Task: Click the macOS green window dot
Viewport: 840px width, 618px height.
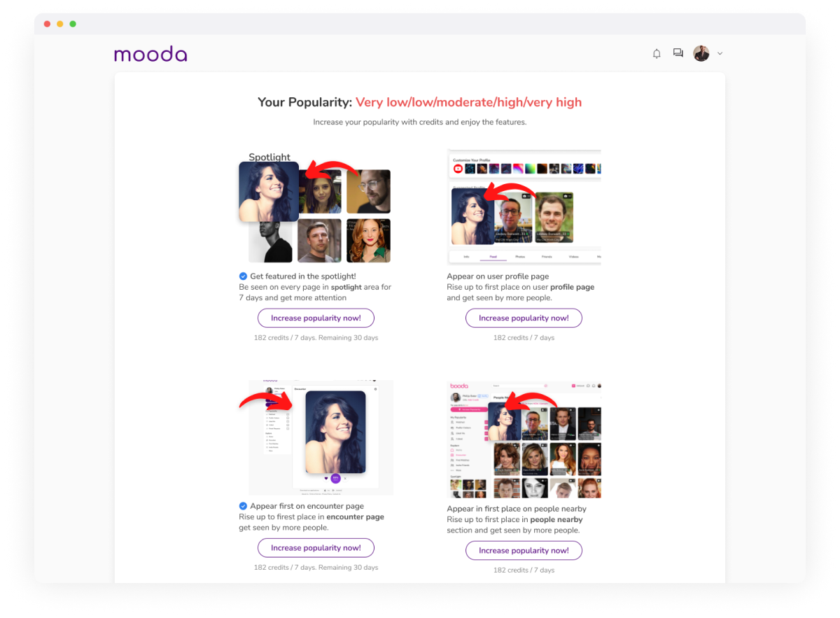Action: click(73, 24)
